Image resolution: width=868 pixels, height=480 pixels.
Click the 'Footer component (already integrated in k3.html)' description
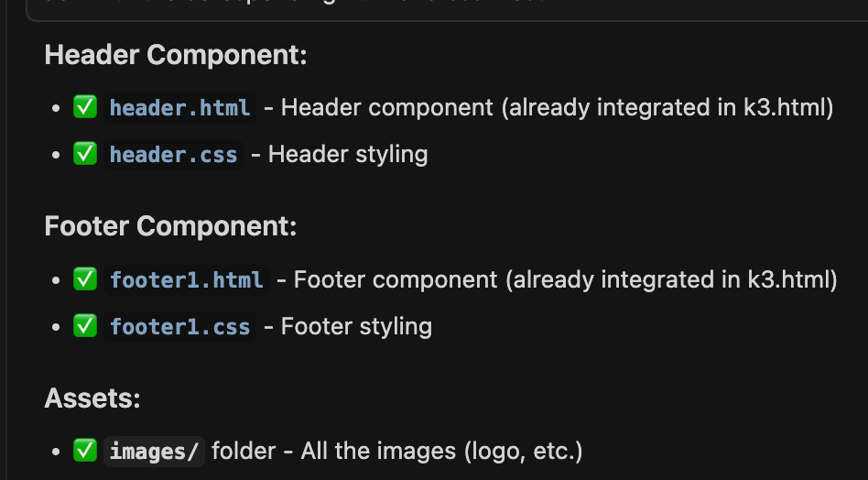(565, 279)
